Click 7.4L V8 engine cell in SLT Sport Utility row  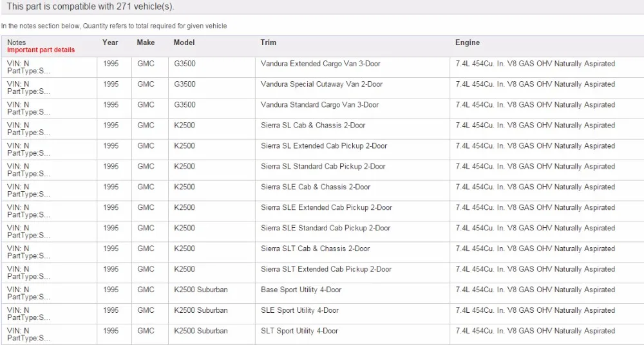pos(535,331)
